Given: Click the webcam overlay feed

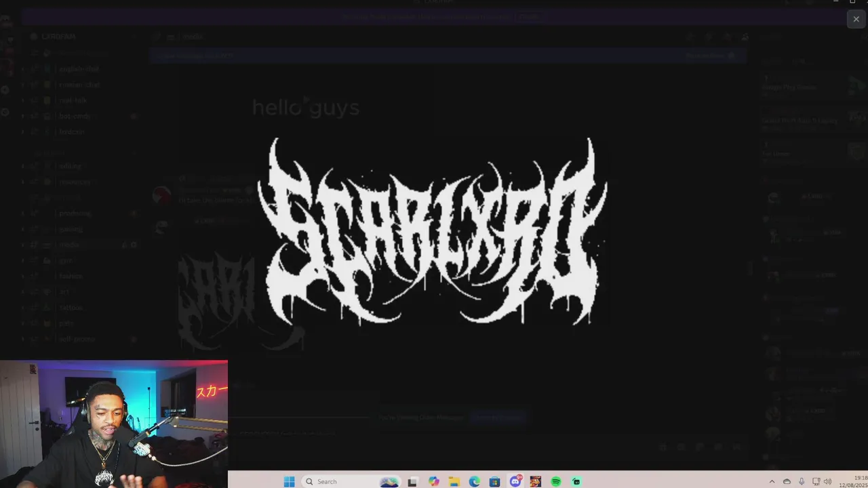Looking at the screenshot, I should coord(114,424).
